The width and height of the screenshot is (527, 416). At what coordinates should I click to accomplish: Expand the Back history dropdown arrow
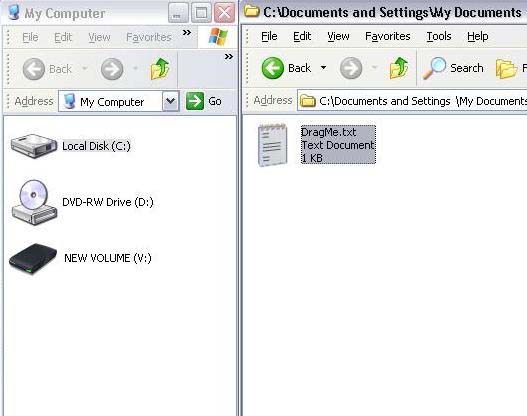[x=323, y=68]
